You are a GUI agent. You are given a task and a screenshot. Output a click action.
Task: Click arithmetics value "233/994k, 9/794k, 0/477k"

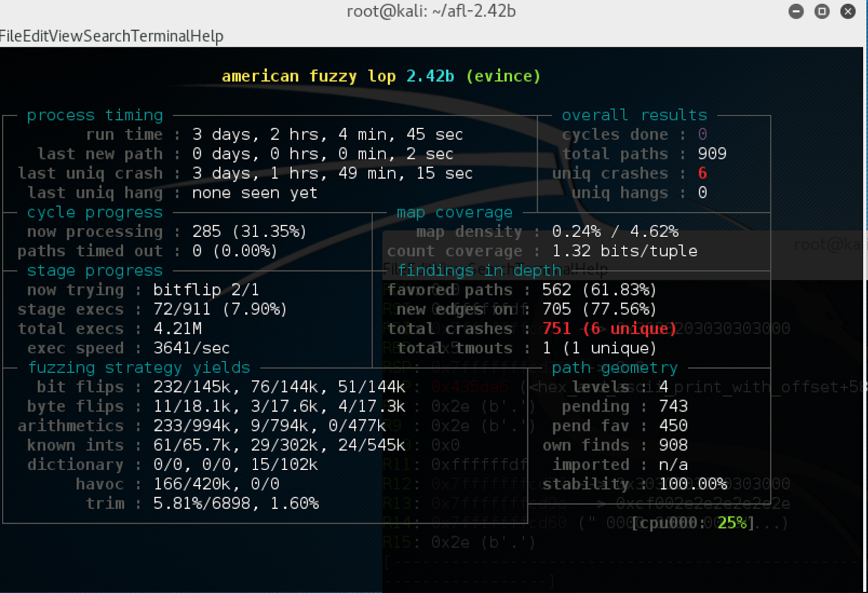(x=270, y=426)
